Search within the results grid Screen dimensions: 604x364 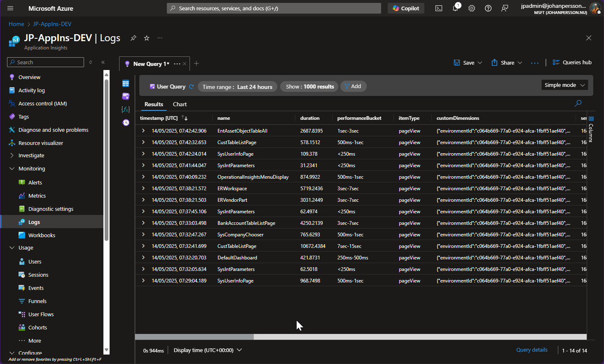click(x=578, y=103)
